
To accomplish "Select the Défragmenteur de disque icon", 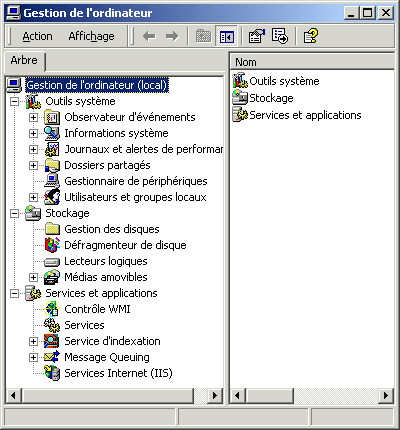I will (52, 245).
